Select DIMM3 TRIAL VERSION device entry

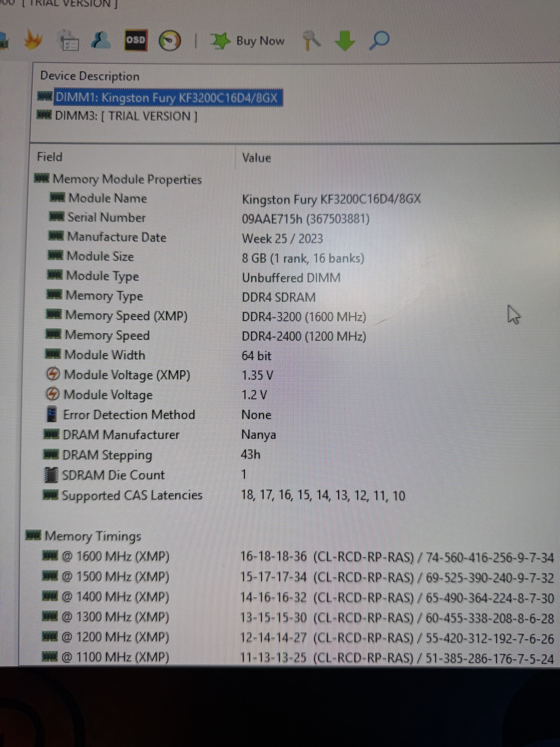click(126, 116)
